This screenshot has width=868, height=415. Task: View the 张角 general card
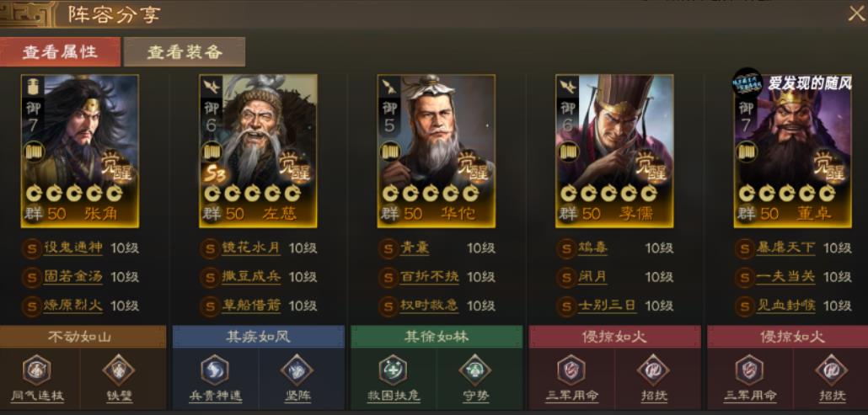coord(80,151)
